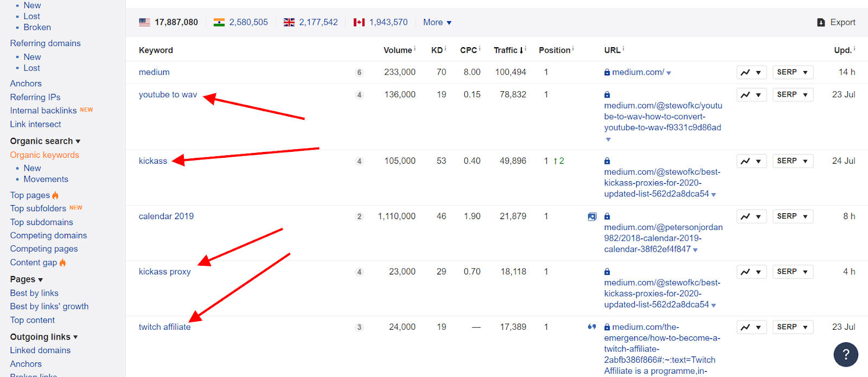This screenshot has width=868, height=377.
Task: Click the Upd. column header
Action: point(843,50)
